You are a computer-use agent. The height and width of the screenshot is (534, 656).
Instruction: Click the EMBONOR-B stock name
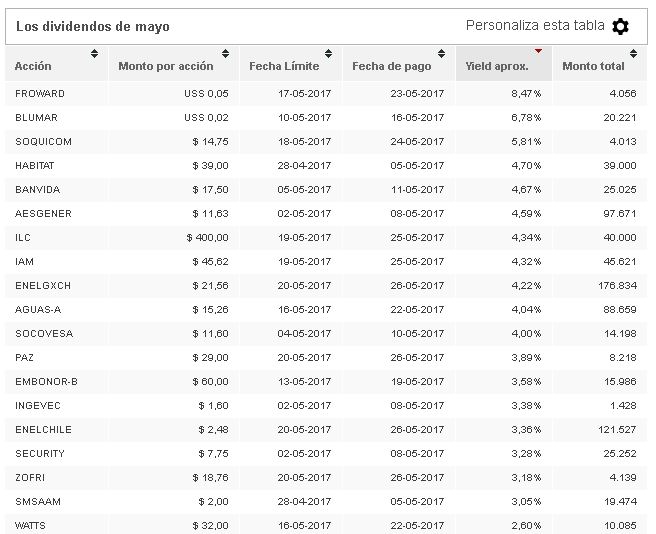point(46,382)
